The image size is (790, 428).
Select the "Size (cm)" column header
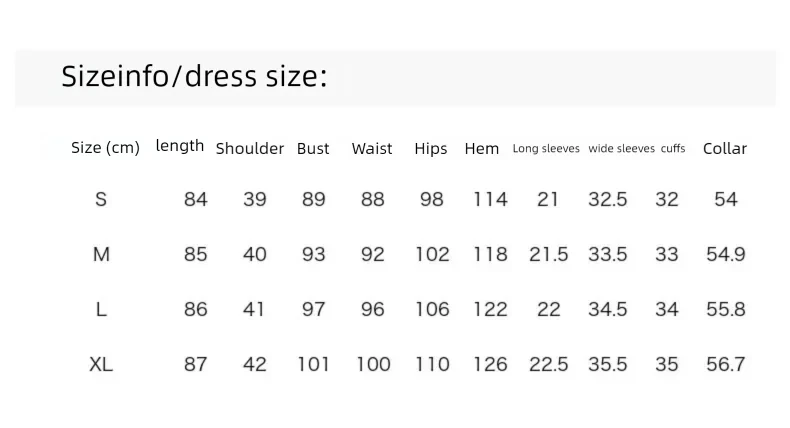pyautogui.click(x=105, y=148)
